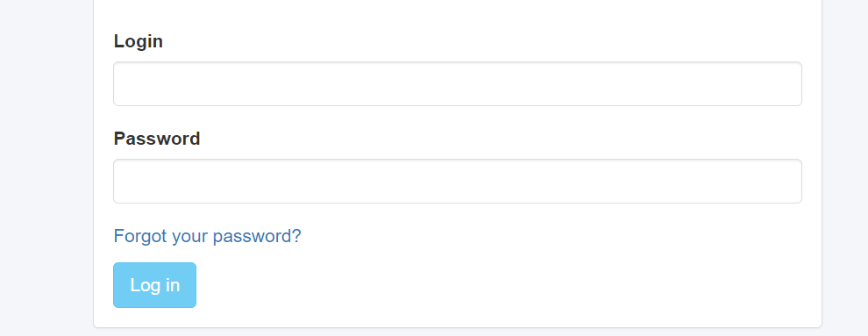Screen dimensions: 868x336
Task: Activate the first text field labeled Login
Action: click(x=458, y=83)
